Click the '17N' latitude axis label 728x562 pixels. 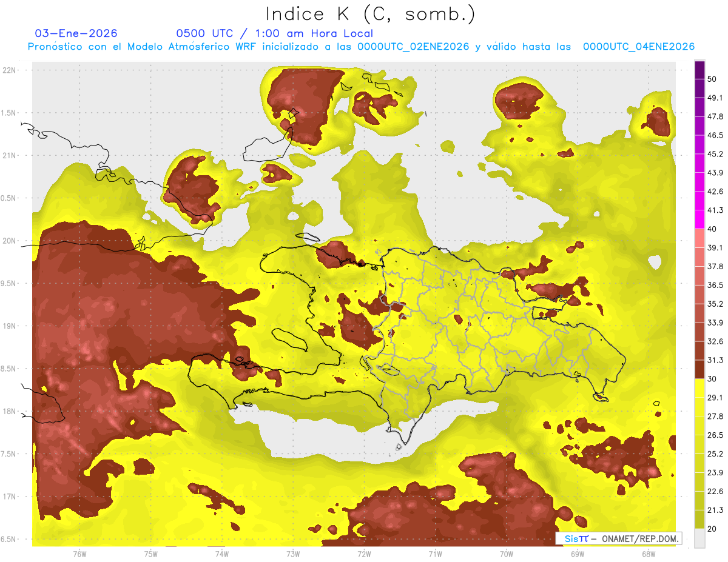click(x=9, y=497)
